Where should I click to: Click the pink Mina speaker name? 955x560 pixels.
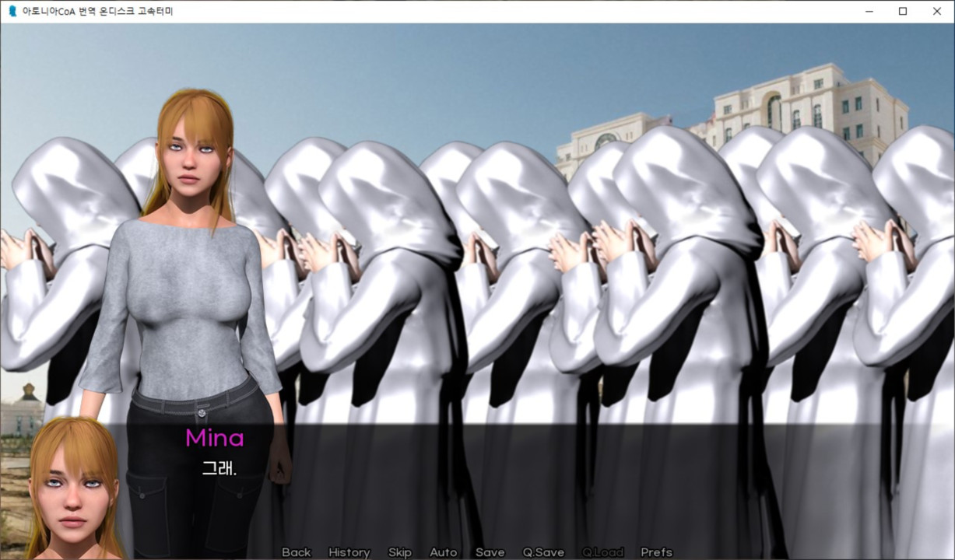coord(214,439)
